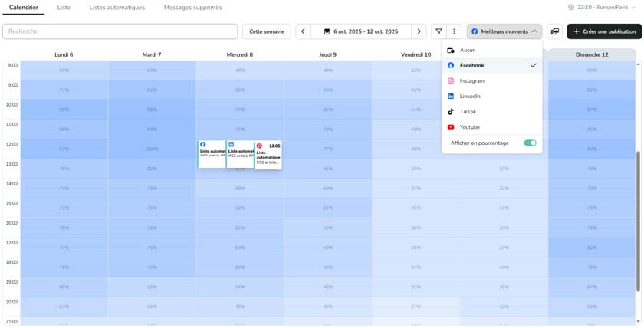Go to the next week arrow

point(419,31)
